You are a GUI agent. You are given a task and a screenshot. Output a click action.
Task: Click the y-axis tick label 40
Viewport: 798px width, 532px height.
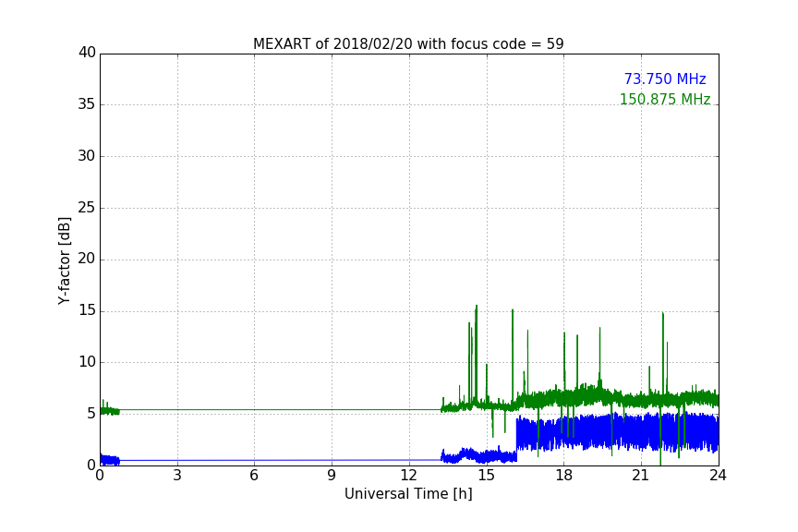point(87,53)
